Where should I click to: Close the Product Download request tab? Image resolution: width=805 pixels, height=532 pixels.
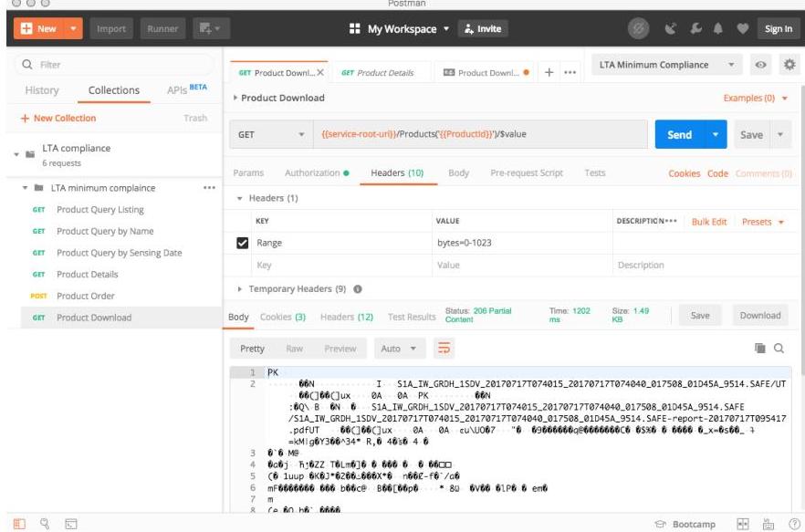point(320,72)
